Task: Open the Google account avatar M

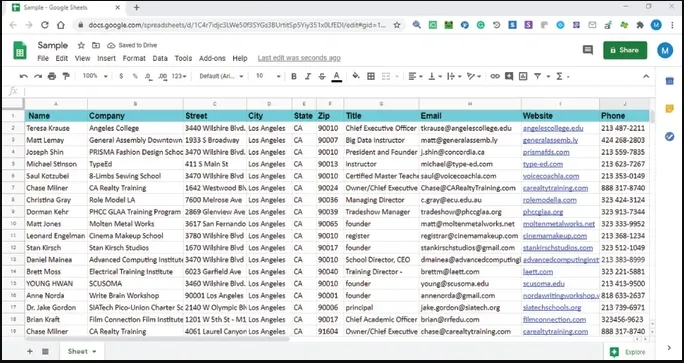Action: tap(665, 51)
